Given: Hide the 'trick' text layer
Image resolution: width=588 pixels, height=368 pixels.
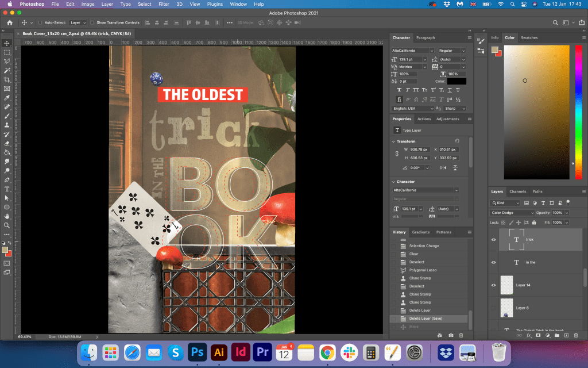Looking at the screenshot, I should [x=493, y=239].
